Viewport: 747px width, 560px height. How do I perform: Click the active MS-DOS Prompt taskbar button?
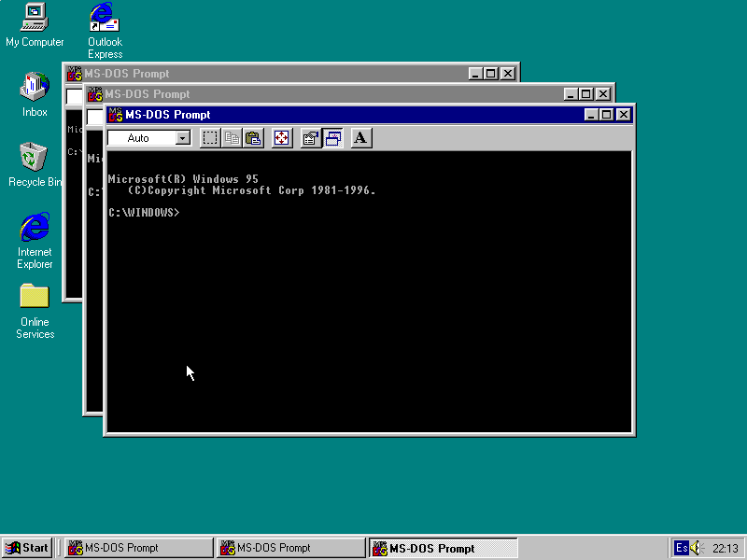click(443, 548)
